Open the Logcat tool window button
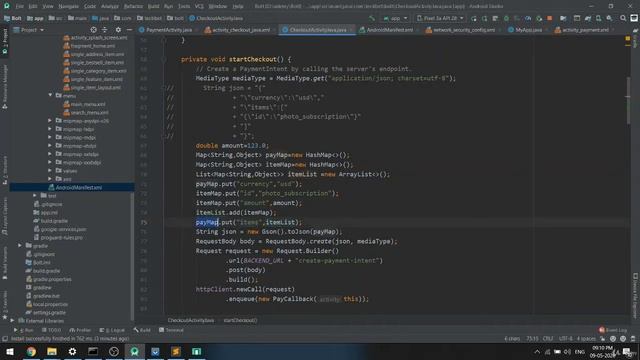The image size is (640, 360). [112, 330]
